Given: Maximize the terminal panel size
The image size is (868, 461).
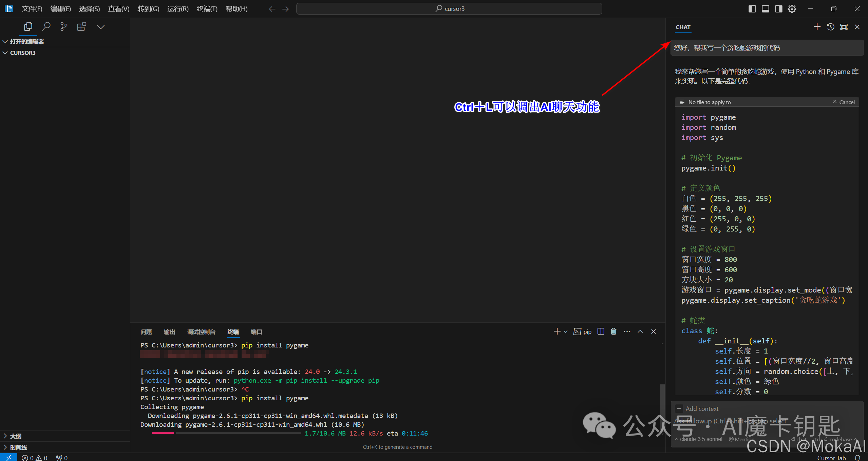Looking at the screenshot, I should pyautogui.click(x=640, y=332).
